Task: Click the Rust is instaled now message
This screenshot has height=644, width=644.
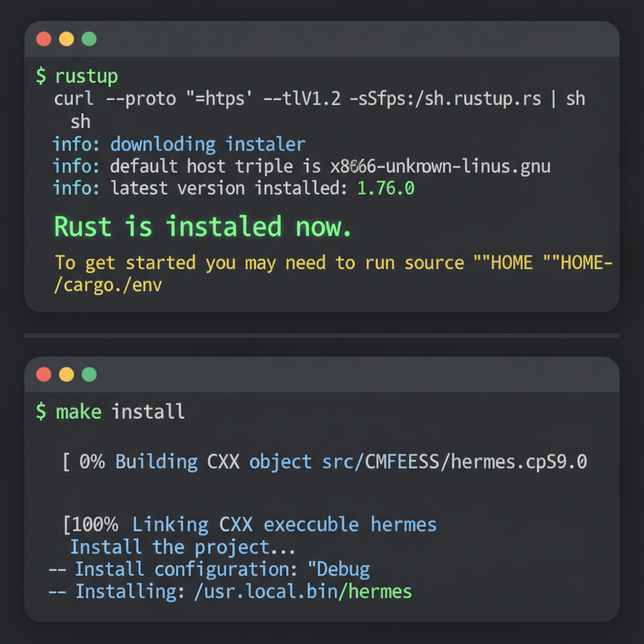Action: click(203, 226)
